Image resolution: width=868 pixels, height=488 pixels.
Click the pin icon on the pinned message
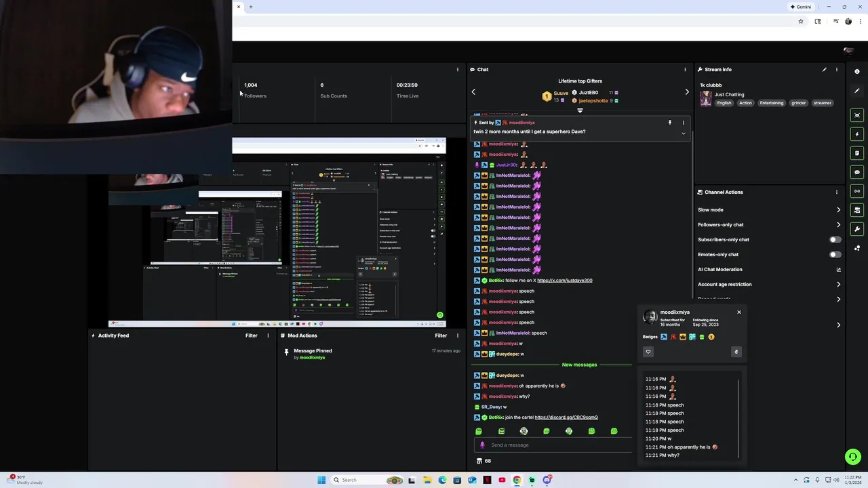pyautogui.click(x=669, y=123)
